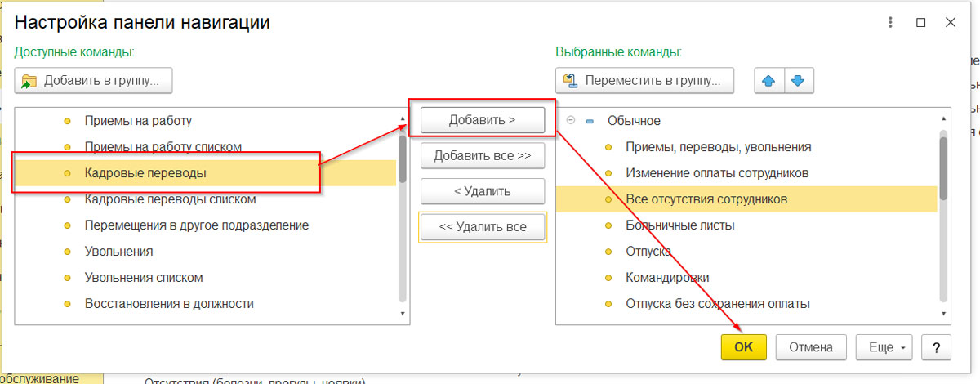This screenshot has width=980, height=384.
Task: Click the '< Удалить' button
Action: tap(482, 191)
